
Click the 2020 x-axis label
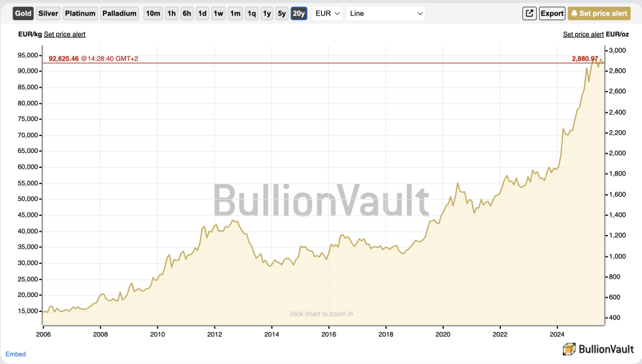pyautogui.click(x=443, y=334)
